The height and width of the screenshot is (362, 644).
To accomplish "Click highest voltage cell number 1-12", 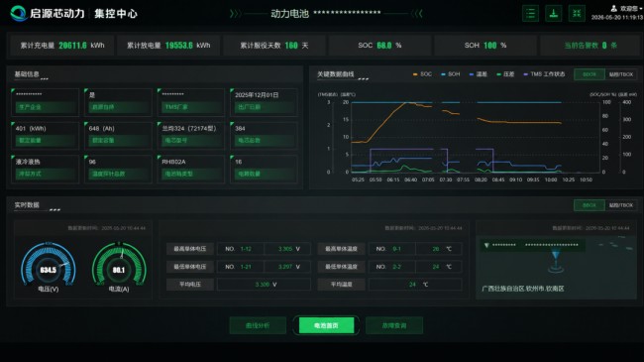I will click(246, 249).
